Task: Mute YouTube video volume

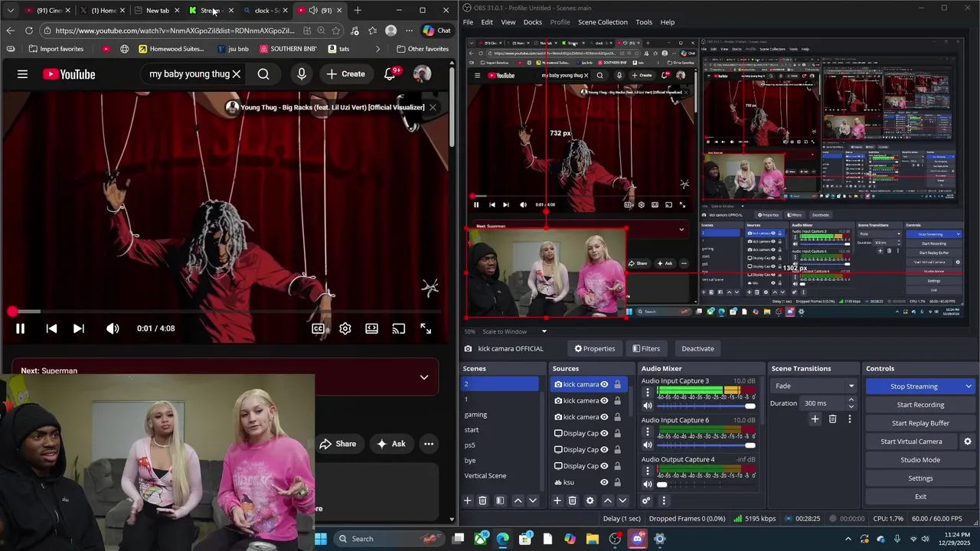Action: pos(113,328)
